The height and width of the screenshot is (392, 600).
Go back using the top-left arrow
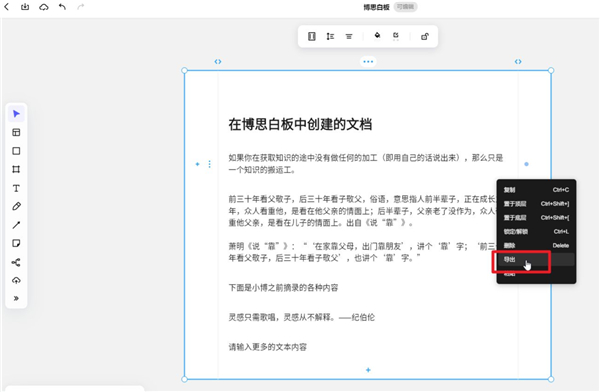pyautogui.click(x=6, y=7)
